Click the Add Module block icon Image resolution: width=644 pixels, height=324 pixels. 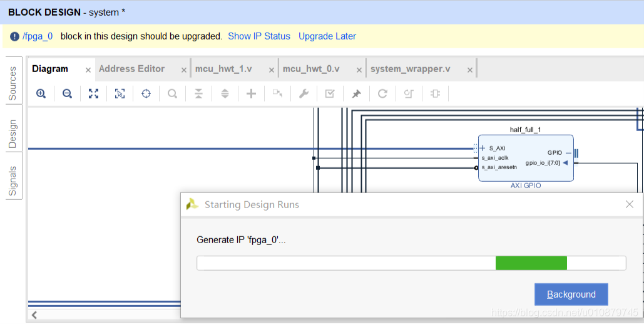435,94
